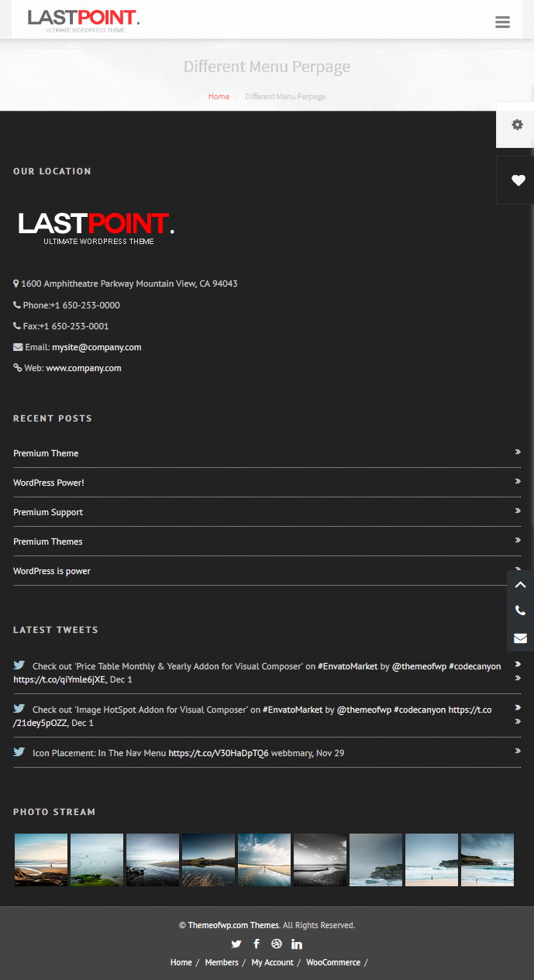Screen dimensions: 534x980
Task: Click the LastPoint logo under Our Location
Action: (96, 229)
